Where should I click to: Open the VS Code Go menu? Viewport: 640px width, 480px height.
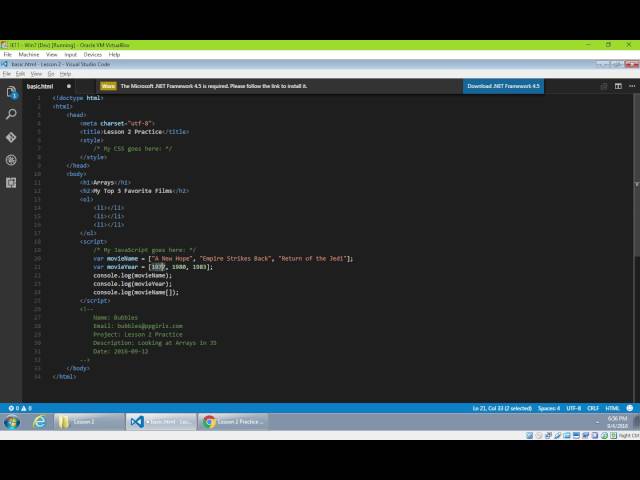click(51, 74)
